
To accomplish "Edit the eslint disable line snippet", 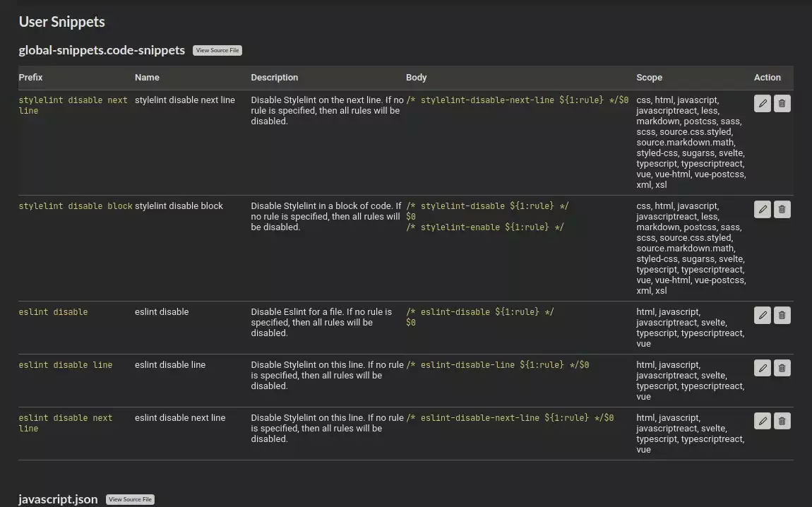I will [x=763, y=368].
